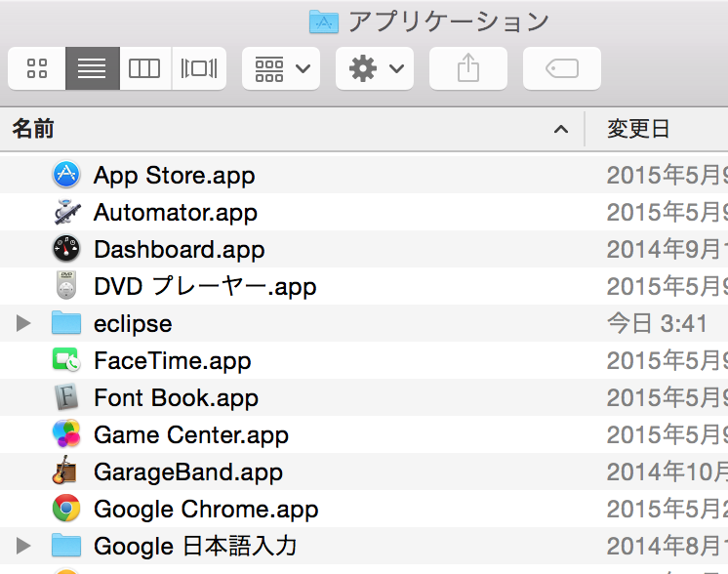Click Google 日本語入力's 2014年8月 date cell

coord(667,546)
